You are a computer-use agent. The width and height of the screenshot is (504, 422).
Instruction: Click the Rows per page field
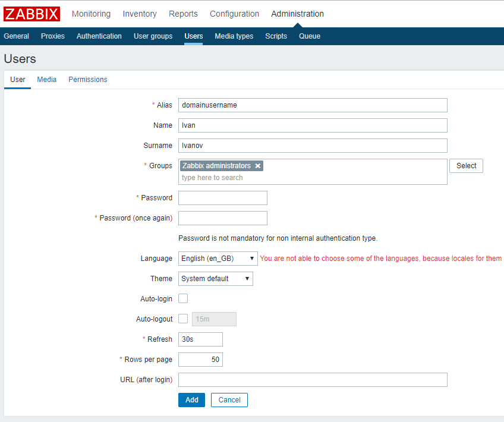coord(200,360)
